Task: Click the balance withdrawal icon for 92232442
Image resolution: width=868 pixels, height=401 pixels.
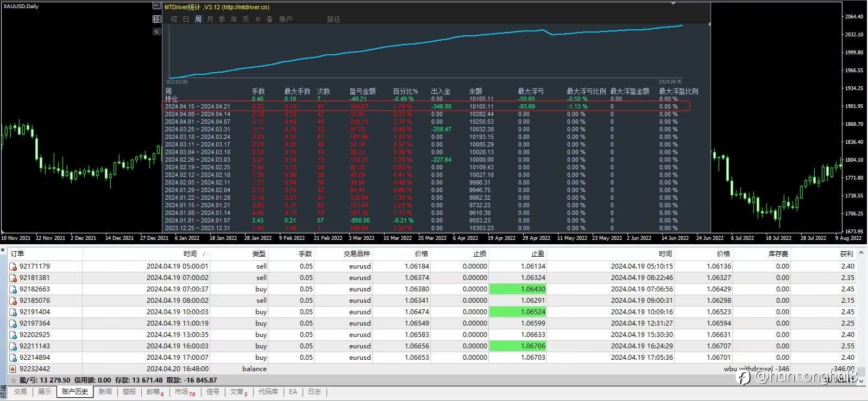Action: tap(13, 369)
